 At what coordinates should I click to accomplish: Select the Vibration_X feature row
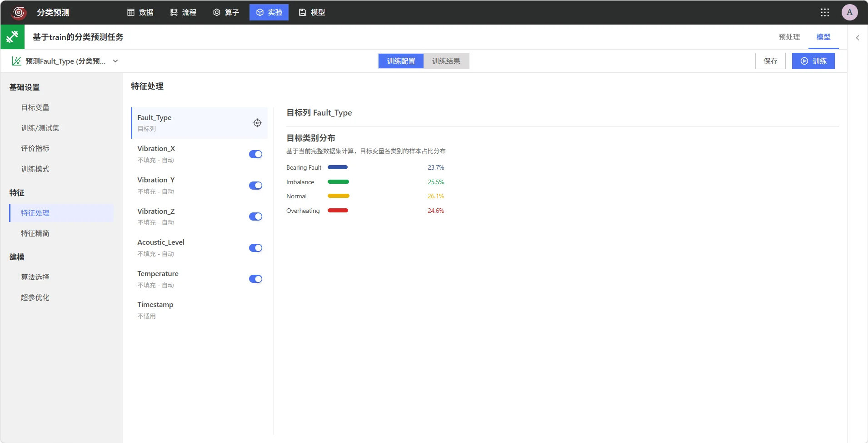(x=200, y=154)
